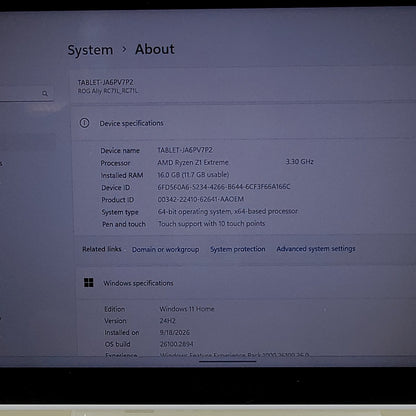Click the Windows logo icon
This screenshot has width=416, height=416.
coord(89,283)
